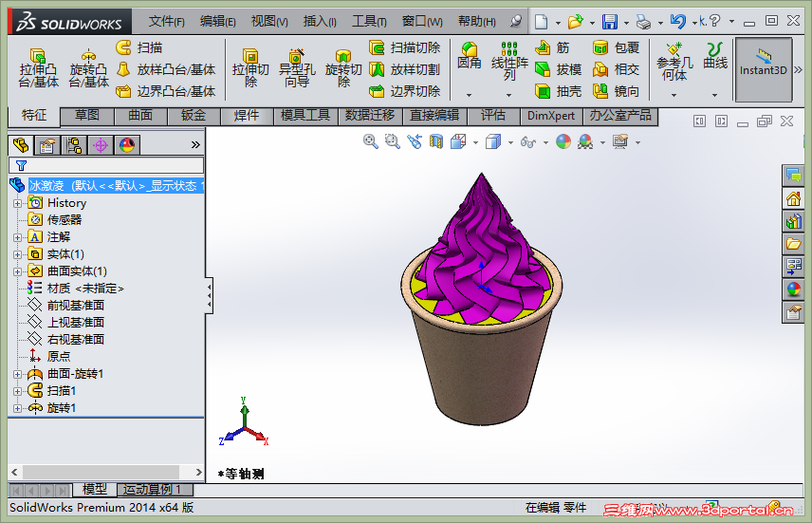Click Zoom to Fit in view toolbar
The width and height of the screenshot is (812, 523).
[x=370, y=141]
